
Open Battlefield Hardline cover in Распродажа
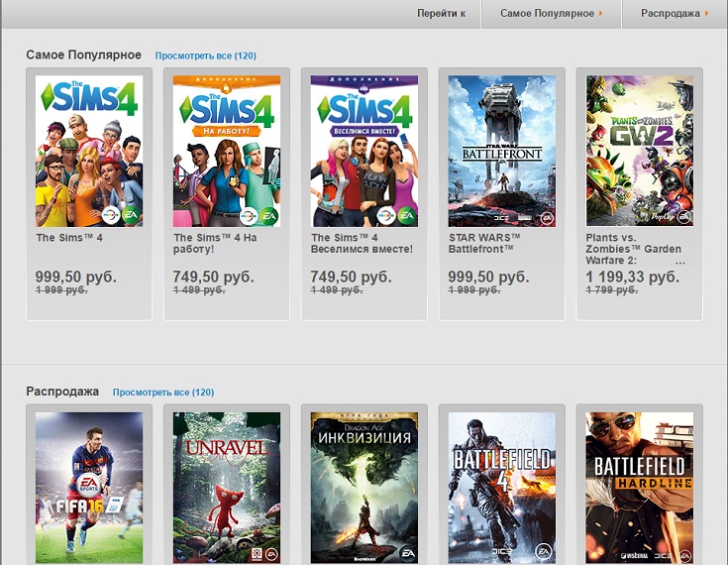click(640, 488)
